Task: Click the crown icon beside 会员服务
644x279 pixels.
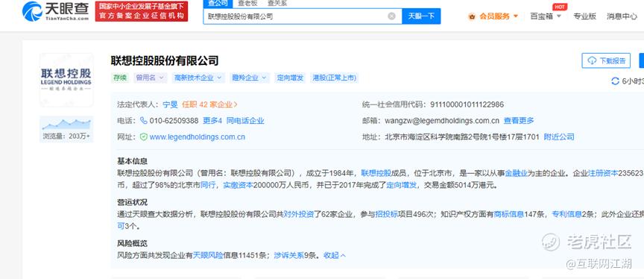Action: click(472, 16)
